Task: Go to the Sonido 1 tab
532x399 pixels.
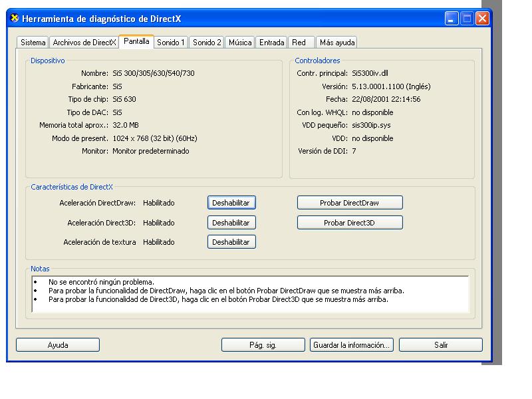Action: [171, 43]
